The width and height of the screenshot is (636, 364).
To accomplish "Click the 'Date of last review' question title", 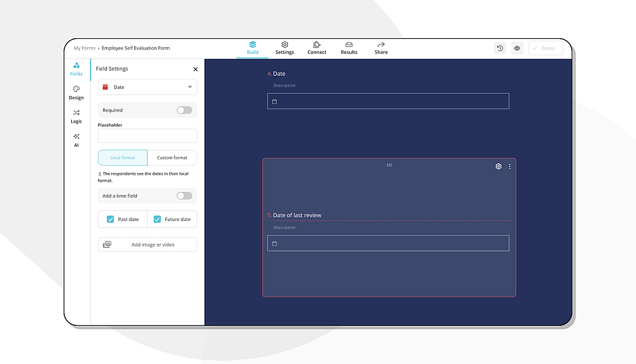I will point(297,215).
